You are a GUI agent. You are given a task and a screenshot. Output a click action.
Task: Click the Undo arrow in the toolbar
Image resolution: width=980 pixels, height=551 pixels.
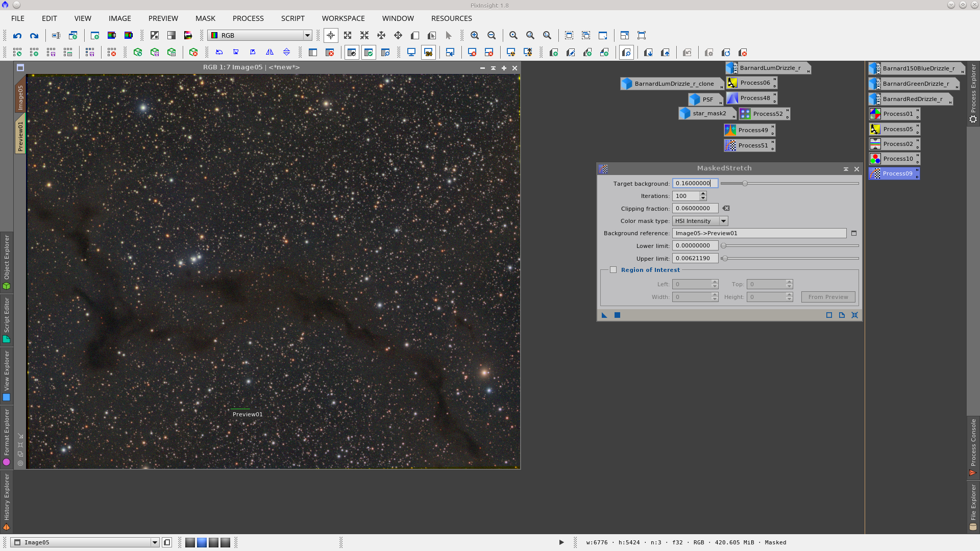[17, 36]
